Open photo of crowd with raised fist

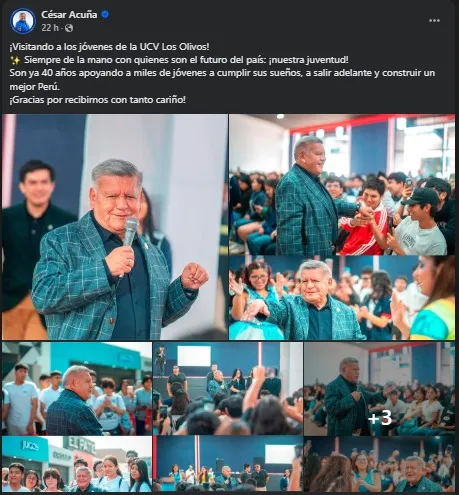pos(228,388)
